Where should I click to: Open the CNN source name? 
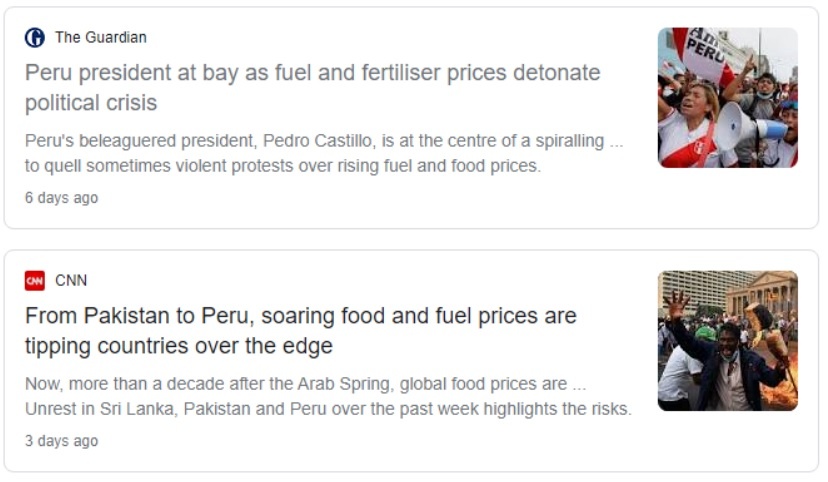[x=71, y=281]
